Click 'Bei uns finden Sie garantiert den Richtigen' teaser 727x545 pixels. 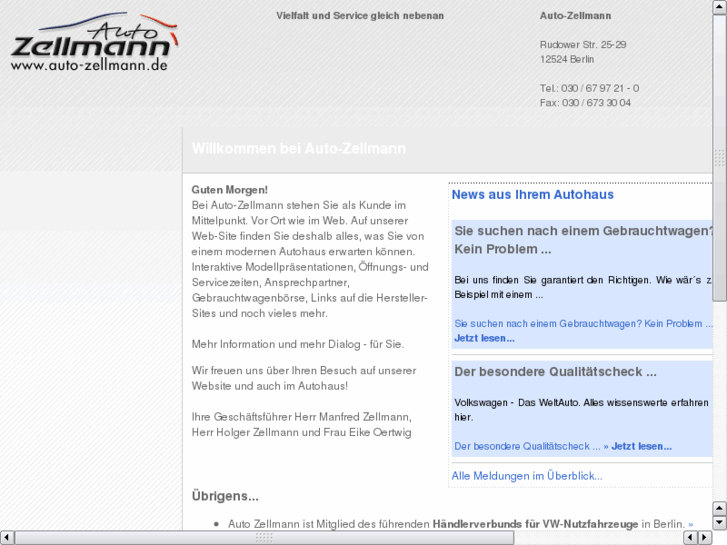pos(582,287)
